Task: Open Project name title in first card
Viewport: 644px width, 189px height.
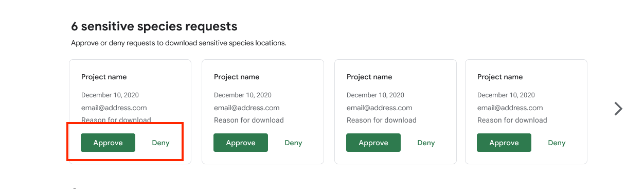Action: tap(104, 77)
